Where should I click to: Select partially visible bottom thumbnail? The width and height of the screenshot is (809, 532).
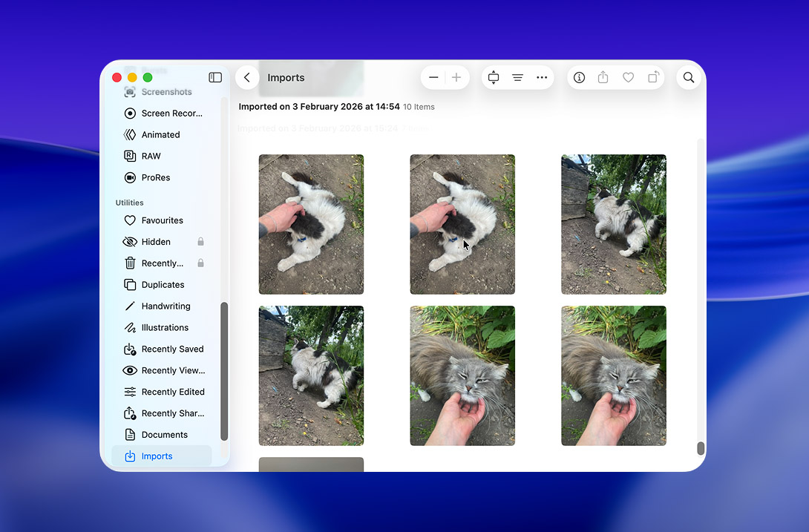coord(311,464)
